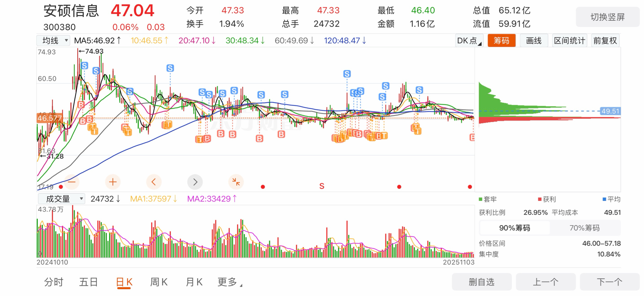Click 删自选 to remove from watchlist
Screen dimensions: 644x296
tap(482, 282)
